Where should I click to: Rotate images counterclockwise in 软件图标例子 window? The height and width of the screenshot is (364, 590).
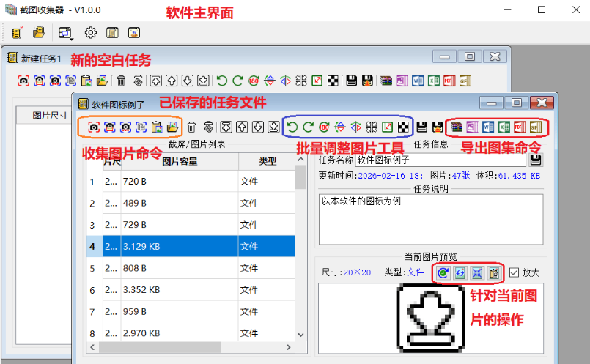[x=292, y=127]
